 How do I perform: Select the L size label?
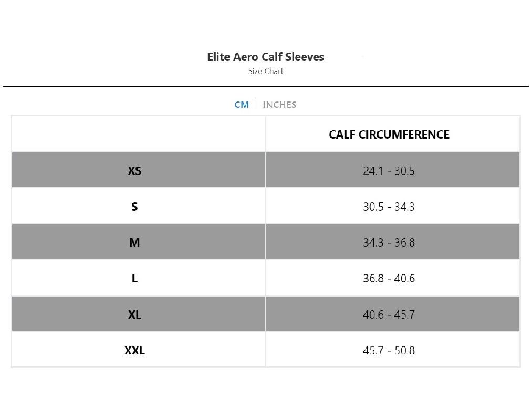[134, 278]
